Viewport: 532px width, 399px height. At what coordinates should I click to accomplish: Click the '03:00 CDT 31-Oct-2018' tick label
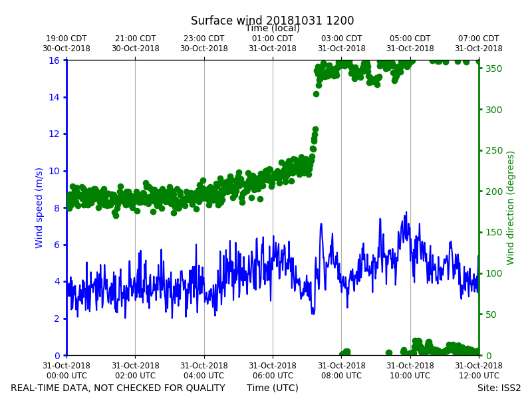[342, 43]
